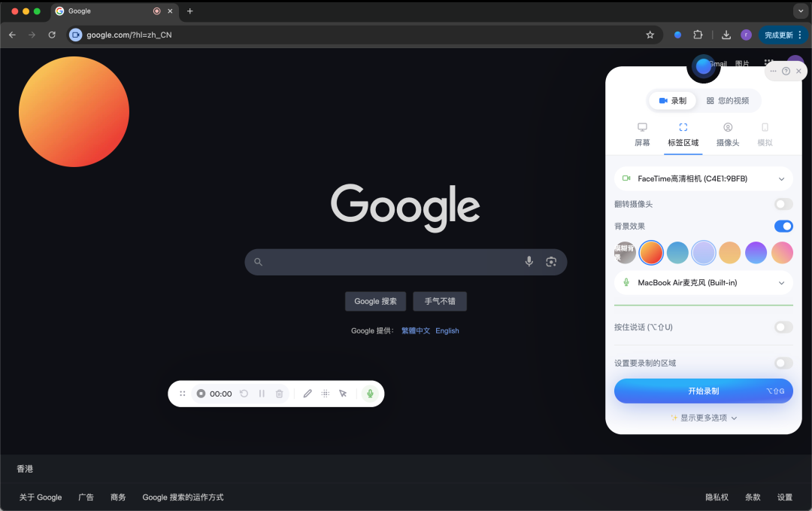The image size is (812, 511).
Task: Select blurred background effect swatch
Action: point(625,253)
